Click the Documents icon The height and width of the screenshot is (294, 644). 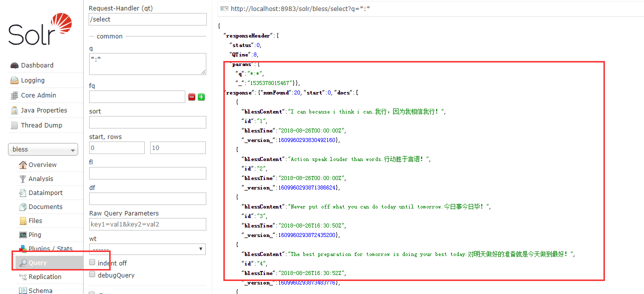point(23,207)
